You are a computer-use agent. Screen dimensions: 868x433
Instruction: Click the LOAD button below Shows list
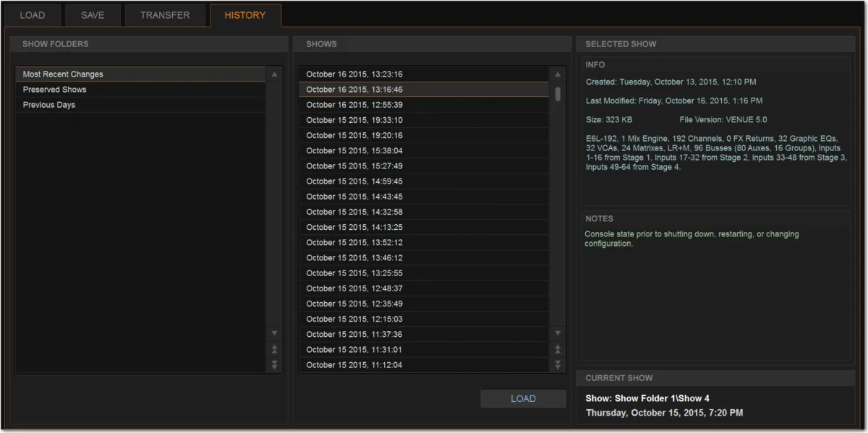523,398
